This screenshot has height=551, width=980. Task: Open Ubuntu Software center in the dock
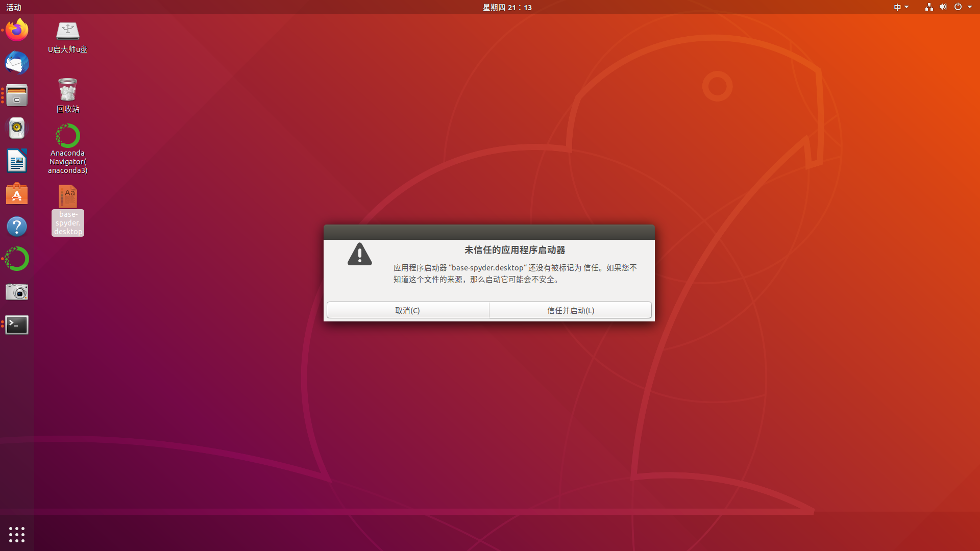pos(17,194)
